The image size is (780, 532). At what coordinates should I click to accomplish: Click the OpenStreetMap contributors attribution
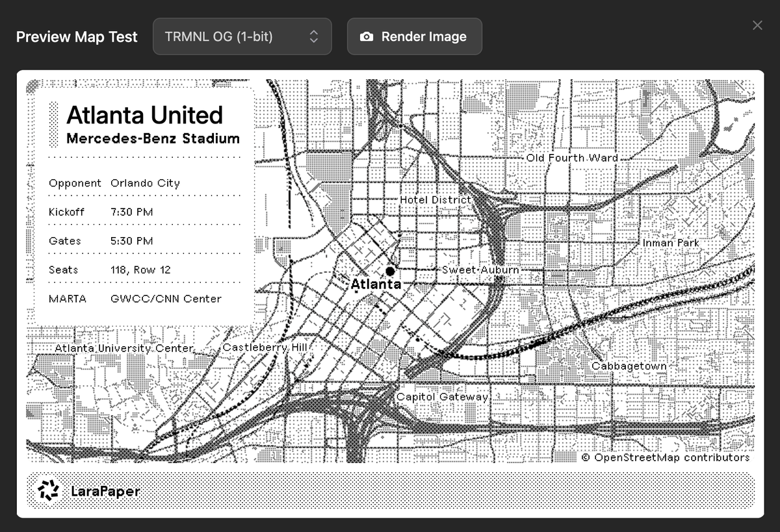665,457
